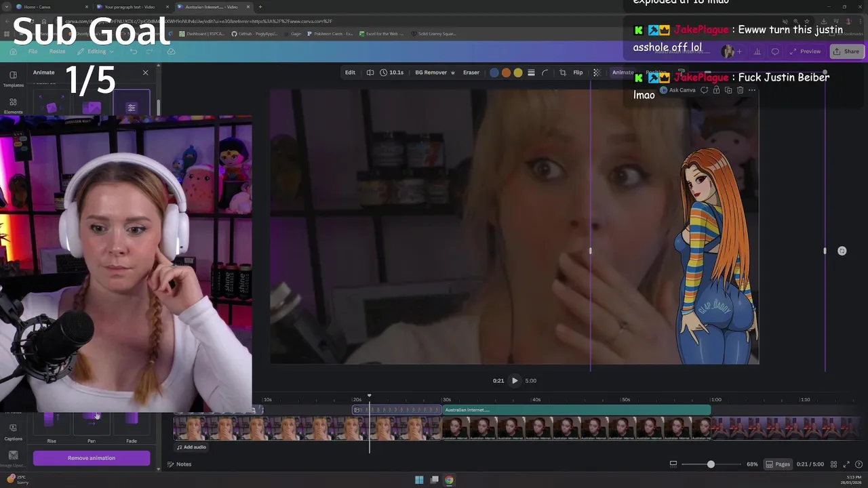This screenshot has height=488, width=868.
Task: Open the More options ellipsis on element
Action: tap(752, 90)
